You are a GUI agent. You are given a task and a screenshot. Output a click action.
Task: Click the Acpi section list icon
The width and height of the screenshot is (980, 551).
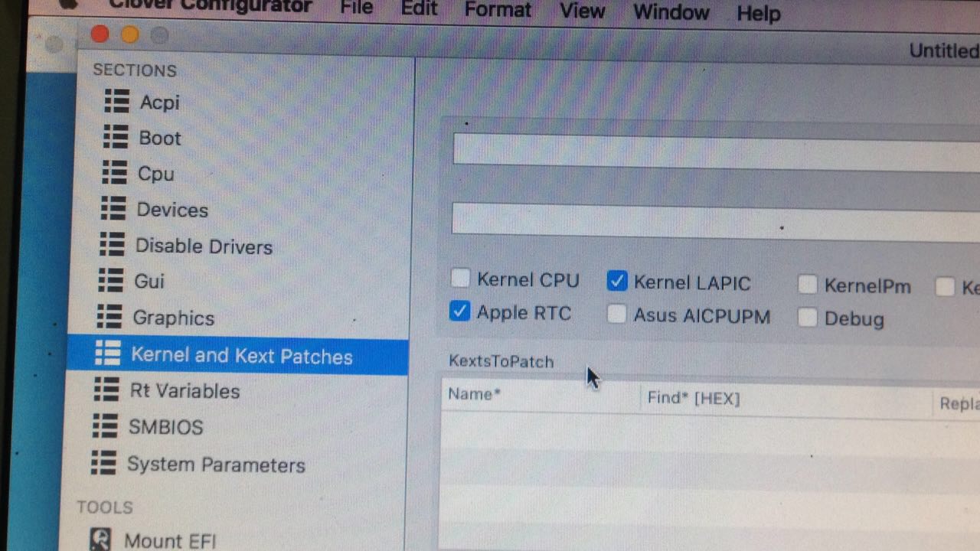pos(117,100)
